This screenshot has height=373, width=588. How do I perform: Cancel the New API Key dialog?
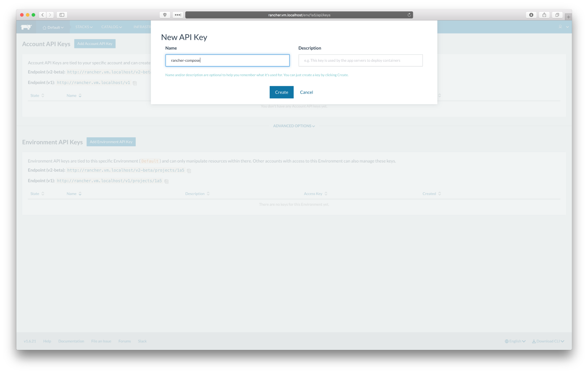click(x=307, y=92)
